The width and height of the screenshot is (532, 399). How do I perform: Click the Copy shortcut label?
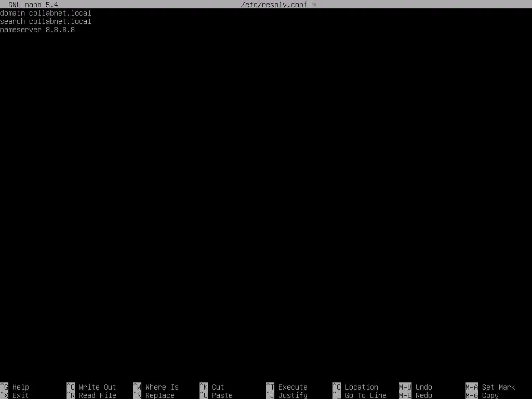coord(490,395)
